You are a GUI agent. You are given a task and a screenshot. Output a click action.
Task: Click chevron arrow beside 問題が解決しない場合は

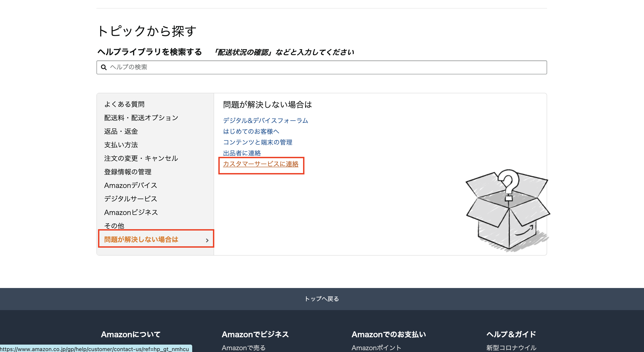pyautogui.click(x=207, y=240)
